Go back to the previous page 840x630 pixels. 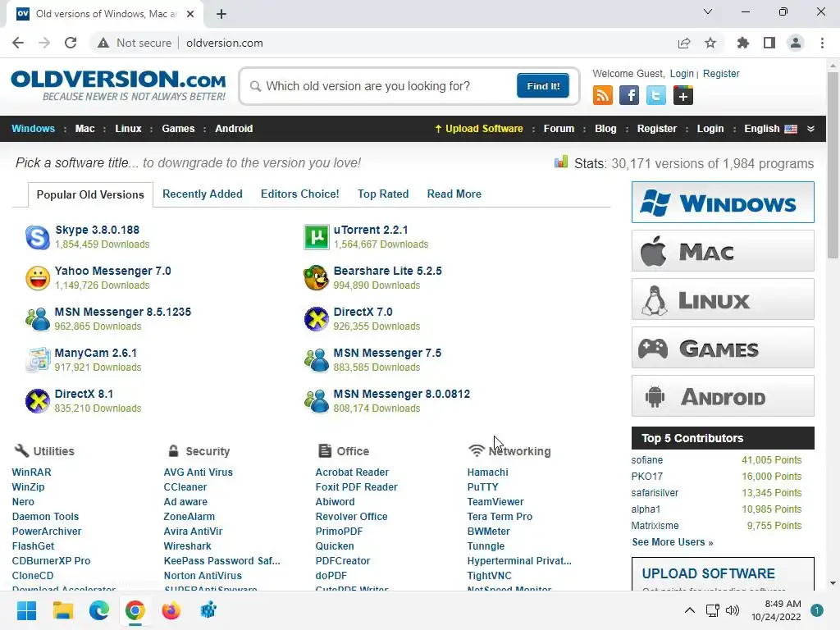18,43
